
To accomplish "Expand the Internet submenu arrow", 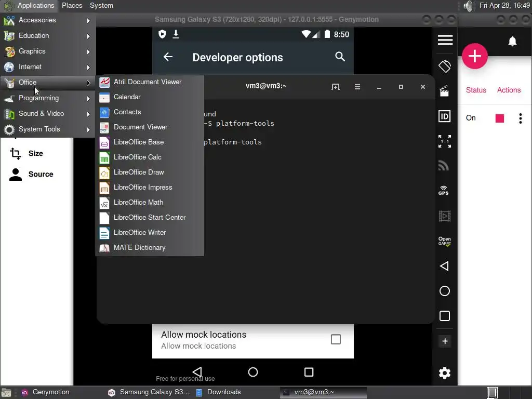I will 88,67.
